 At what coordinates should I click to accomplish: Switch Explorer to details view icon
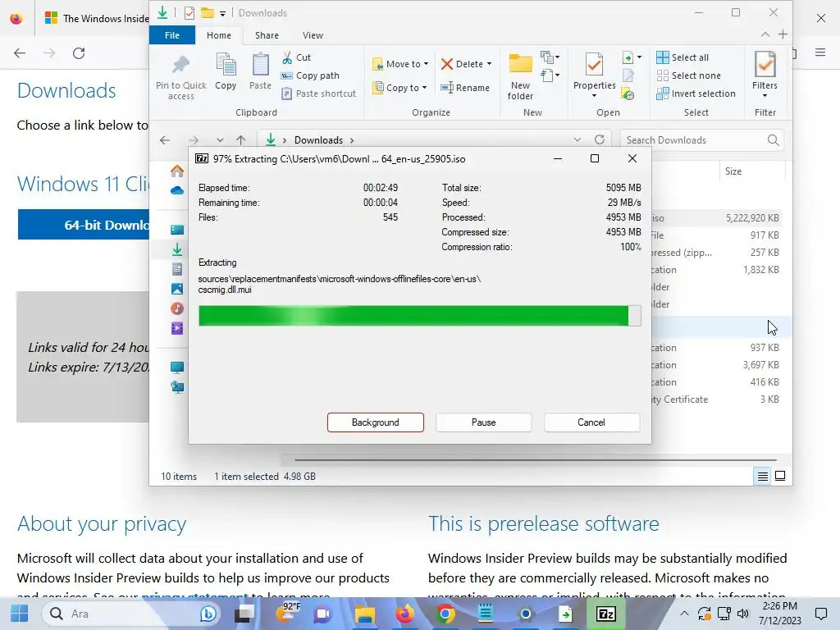coord(763,477)
